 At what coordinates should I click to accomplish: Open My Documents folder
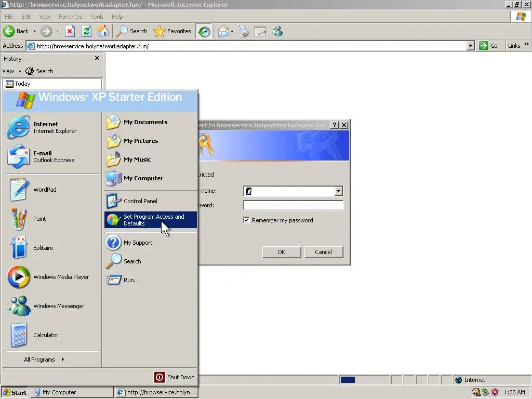(150, 122)
